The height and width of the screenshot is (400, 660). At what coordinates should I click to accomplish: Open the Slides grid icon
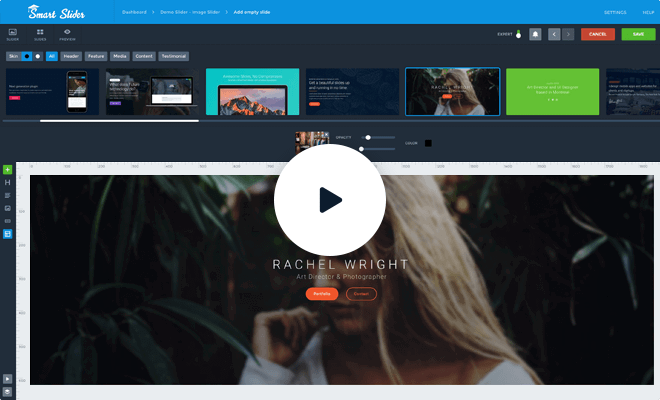click(40, 35)
